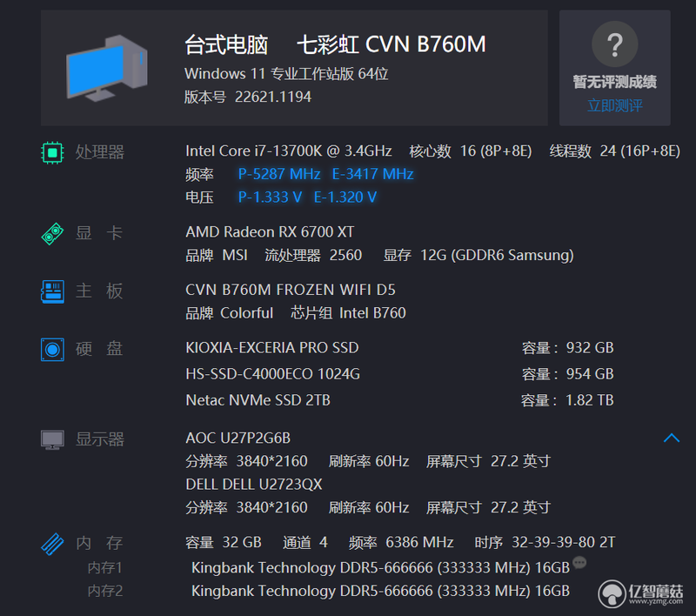Click CVN B760M FROZEN WIFI D5 text
The image size is (696, 616).
pos(291,290)
